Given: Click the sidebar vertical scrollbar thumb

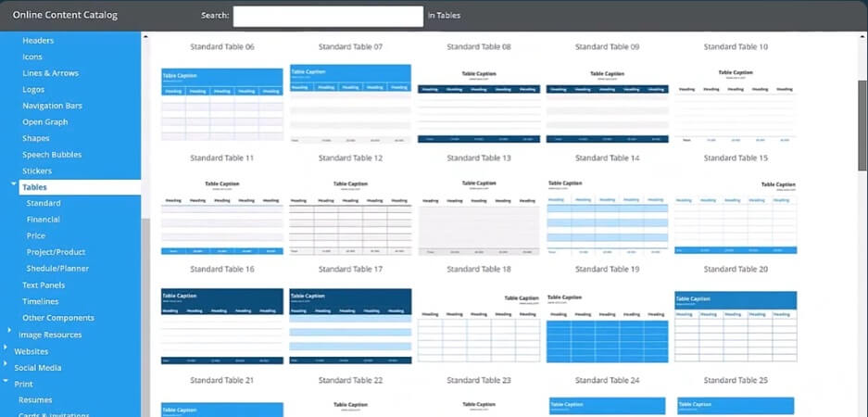Looking at the screenshot, I should coord(145,317).
